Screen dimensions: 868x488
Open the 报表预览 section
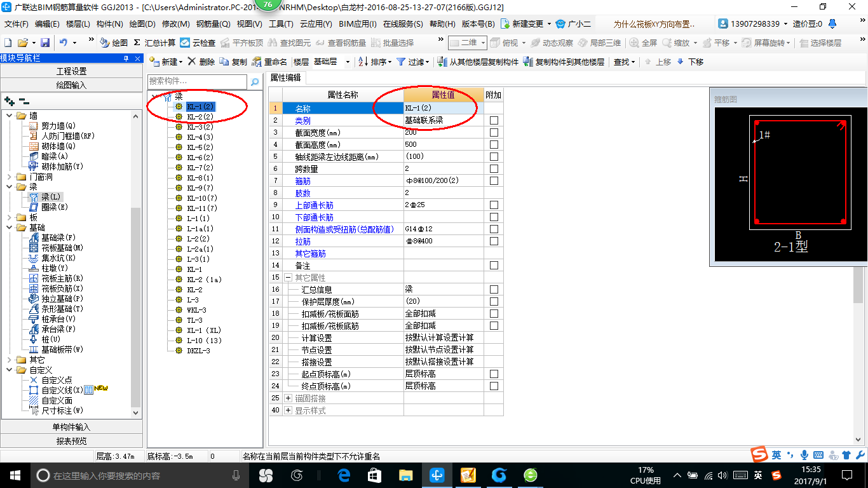click(x=71, y=440)
